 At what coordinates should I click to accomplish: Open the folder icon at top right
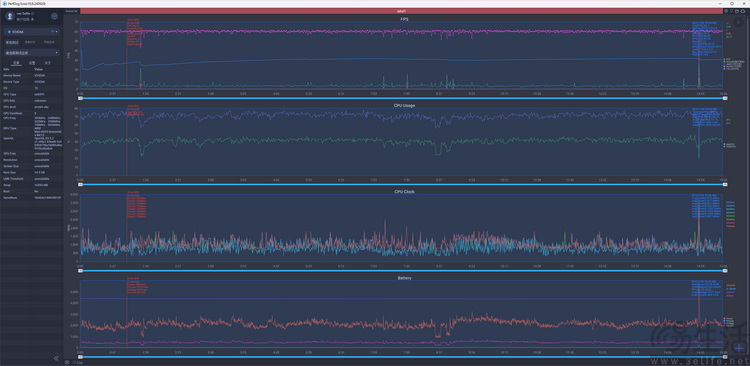coord(737,11)
